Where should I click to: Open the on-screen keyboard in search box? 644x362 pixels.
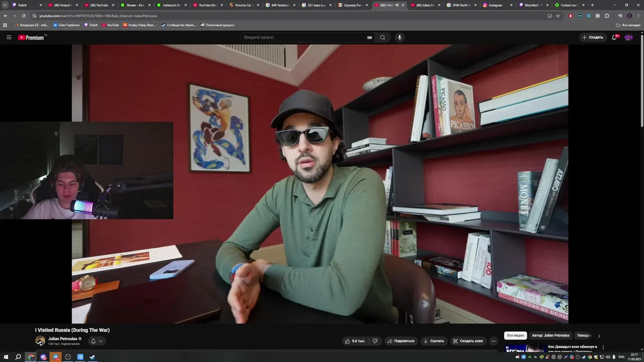[x=369, y=37]
